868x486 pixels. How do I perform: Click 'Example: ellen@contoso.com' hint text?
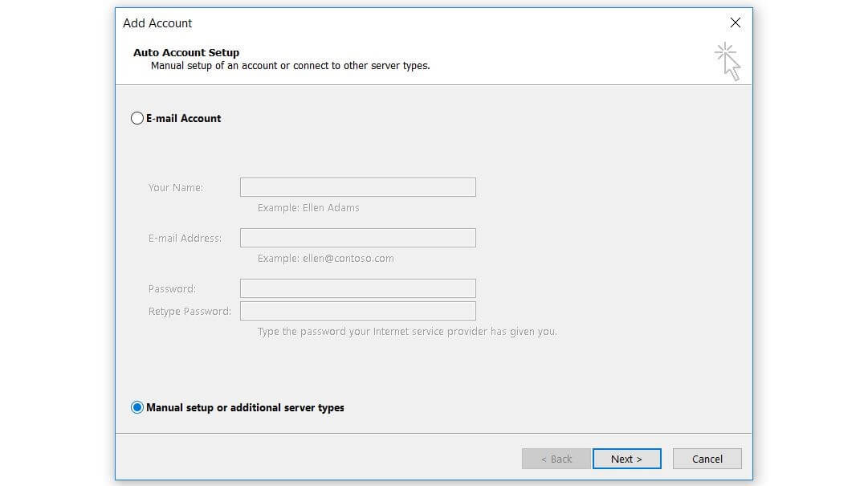tap(325, 259)
